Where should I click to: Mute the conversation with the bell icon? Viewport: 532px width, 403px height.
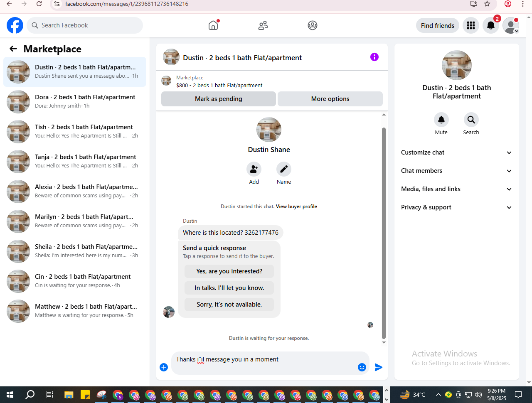pyautogui.click(x=441, y=120)
